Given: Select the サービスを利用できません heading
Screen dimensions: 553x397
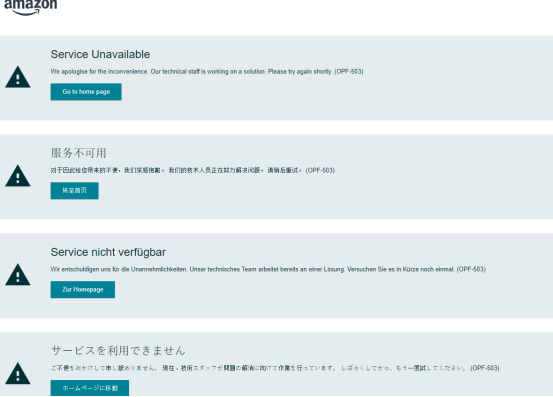Looking at the screenshot, I should [x=118, y=350].
